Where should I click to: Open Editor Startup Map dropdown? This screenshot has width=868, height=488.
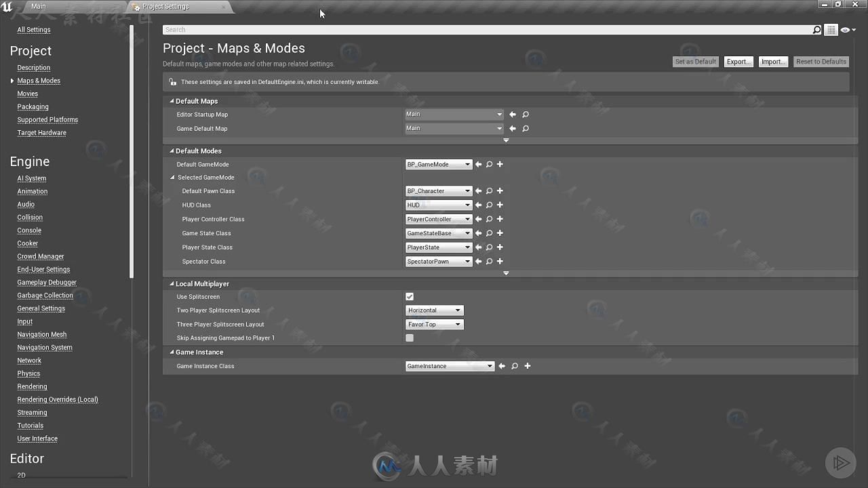pos(454,115)
